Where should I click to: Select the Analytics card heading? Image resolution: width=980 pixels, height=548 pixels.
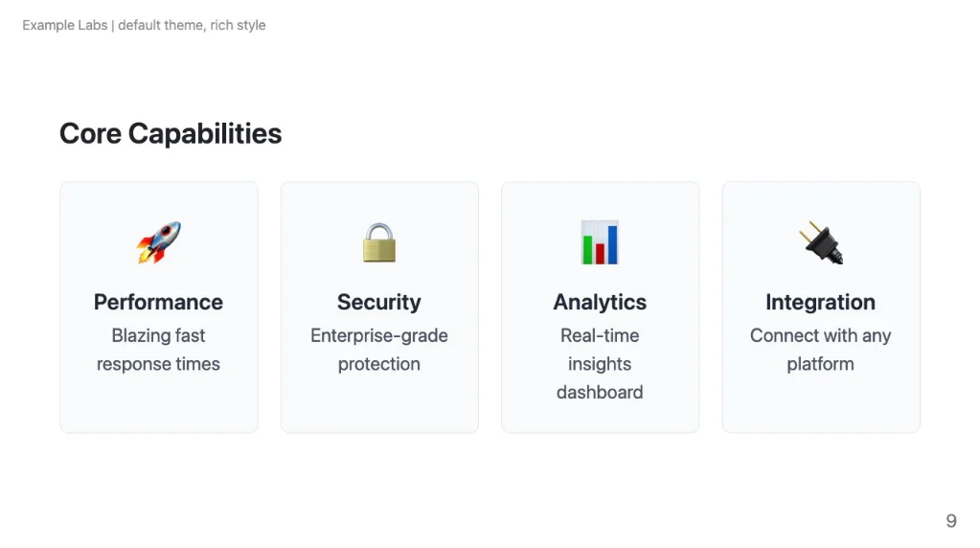click(x=600, y=302)
